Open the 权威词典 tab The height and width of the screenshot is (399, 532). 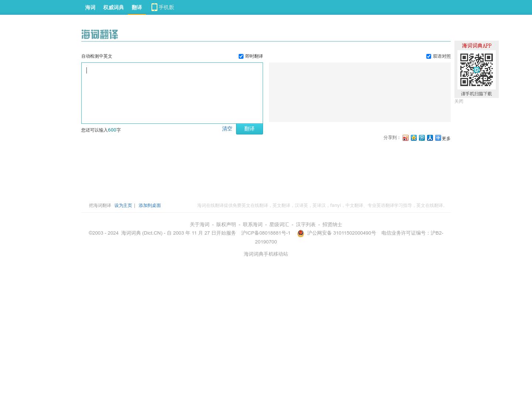(x=113, y=7)
